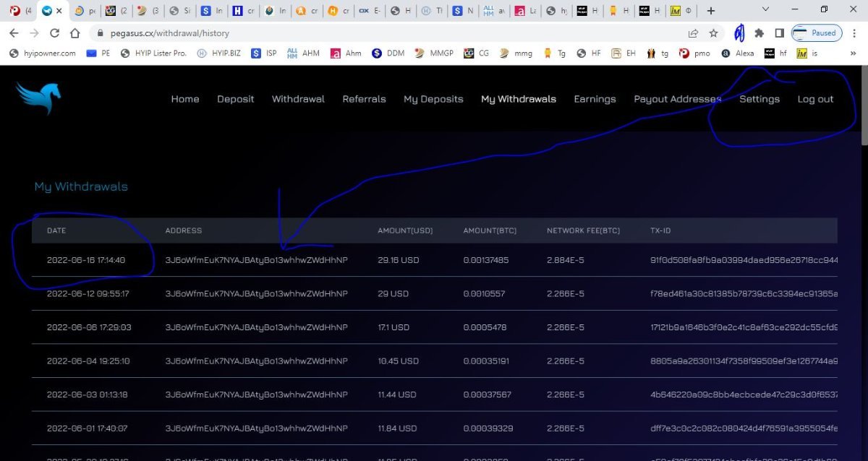Open the hyipower.com bookmark
This screenshot has width=868, height=461.
click(x=42, y=53)
